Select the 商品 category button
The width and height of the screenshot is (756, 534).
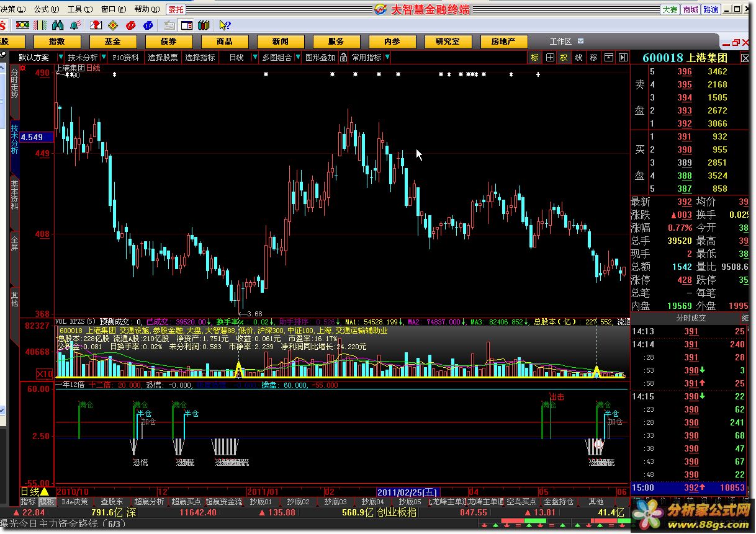coord(225,42)
